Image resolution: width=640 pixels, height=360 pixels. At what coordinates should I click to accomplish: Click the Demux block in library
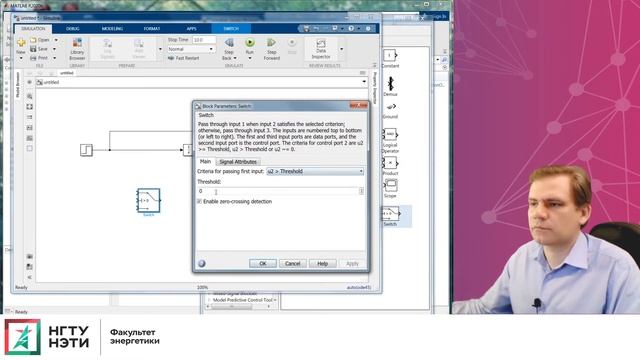click(x=390, y=83)
